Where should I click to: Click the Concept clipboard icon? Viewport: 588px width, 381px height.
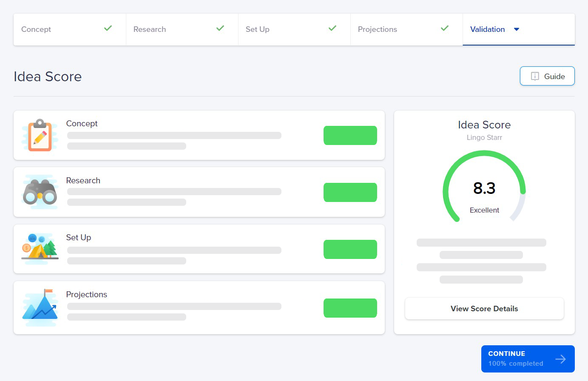click(x=40, y=135)
